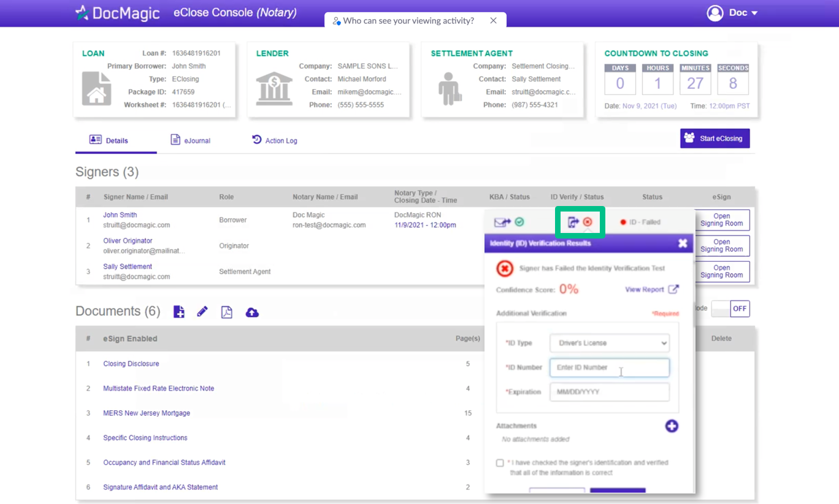Click the Loan house document icon
The height and width of the screenshot is (504, 839).
(x=97, y=89)
